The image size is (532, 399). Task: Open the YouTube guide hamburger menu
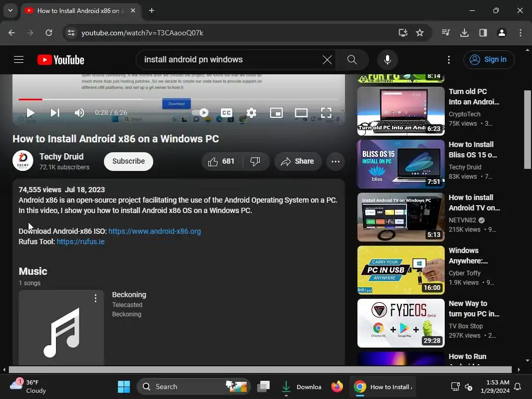tap(19, 60)
